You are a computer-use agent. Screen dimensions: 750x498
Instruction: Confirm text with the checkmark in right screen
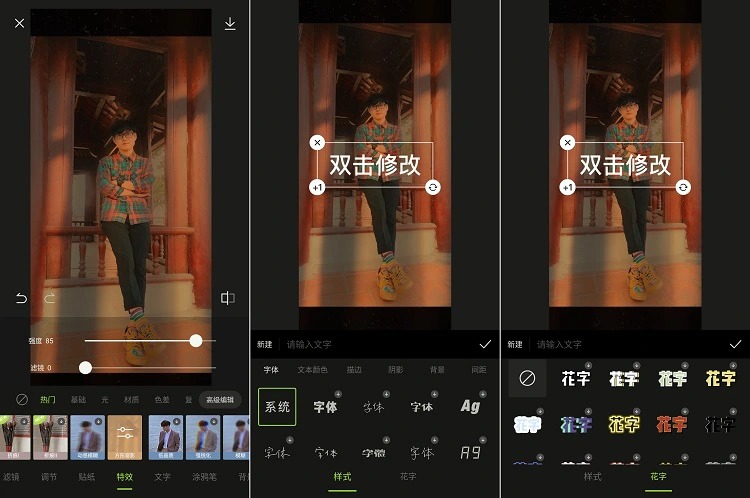735,344
